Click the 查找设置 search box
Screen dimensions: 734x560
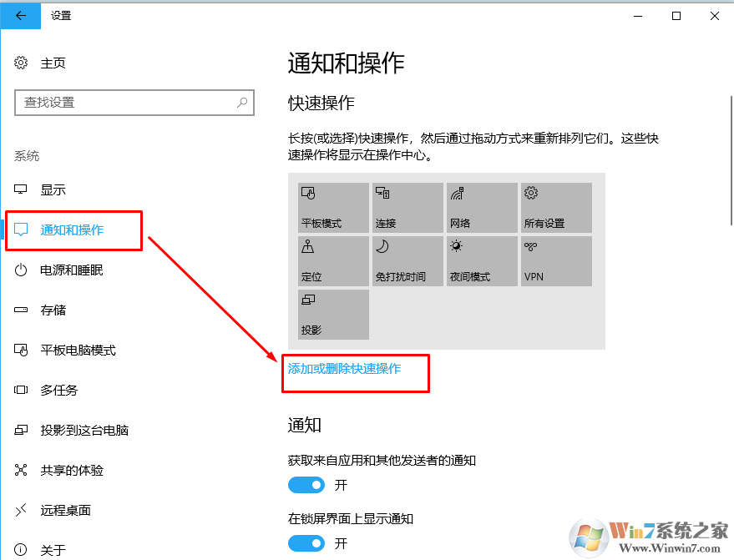click(x=134, y=102)
